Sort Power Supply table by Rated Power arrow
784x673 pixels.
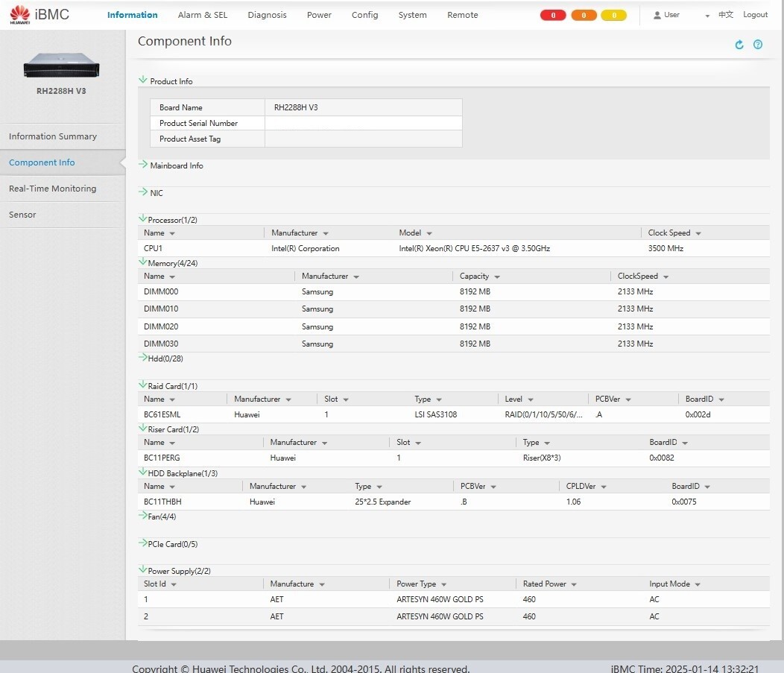coord(574,584)
